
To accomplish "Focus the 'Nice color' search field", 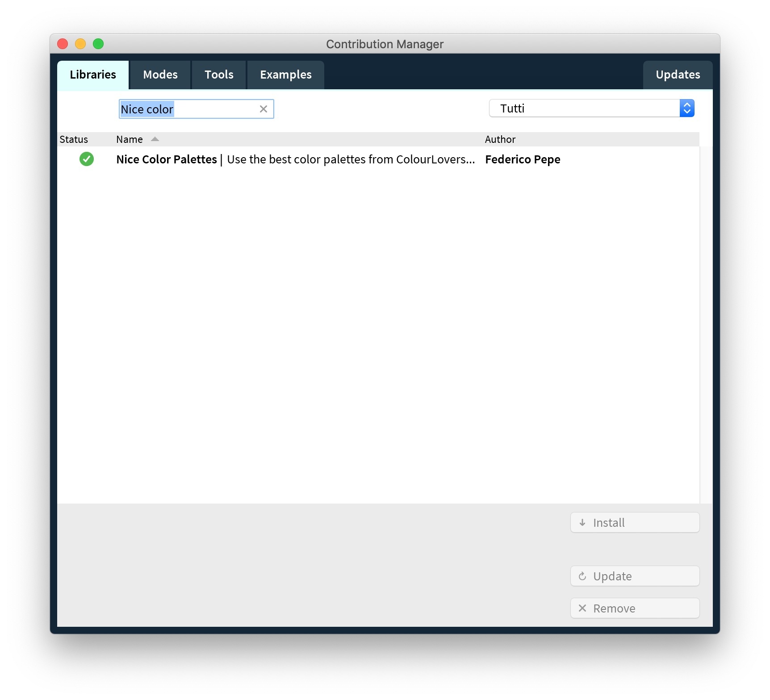I will pos(188,109).
